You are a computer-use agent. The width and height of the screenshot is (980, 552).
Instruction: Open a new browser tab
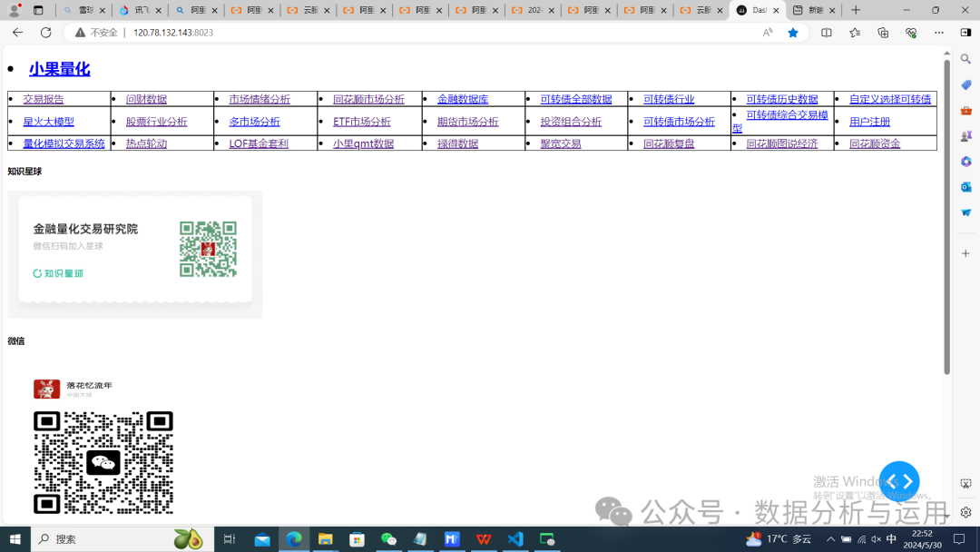click(x=856, y=10)
